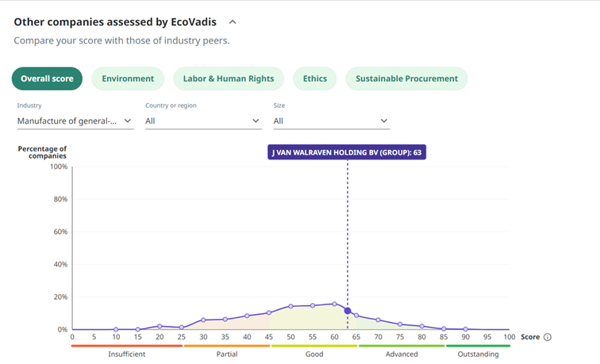Click the data point at score 50

(x=291, y=306)
